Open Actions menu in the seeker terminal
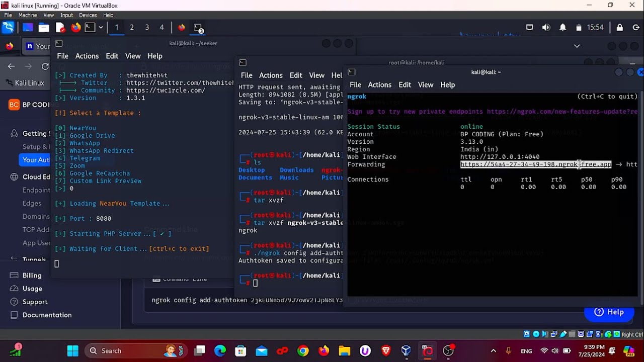This screenshot has width=644, height=362. 87,56
